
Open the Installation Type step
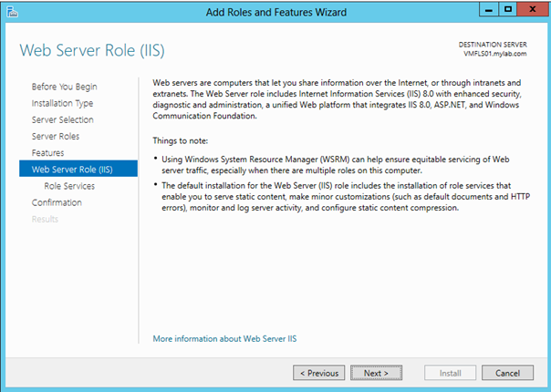63,103
